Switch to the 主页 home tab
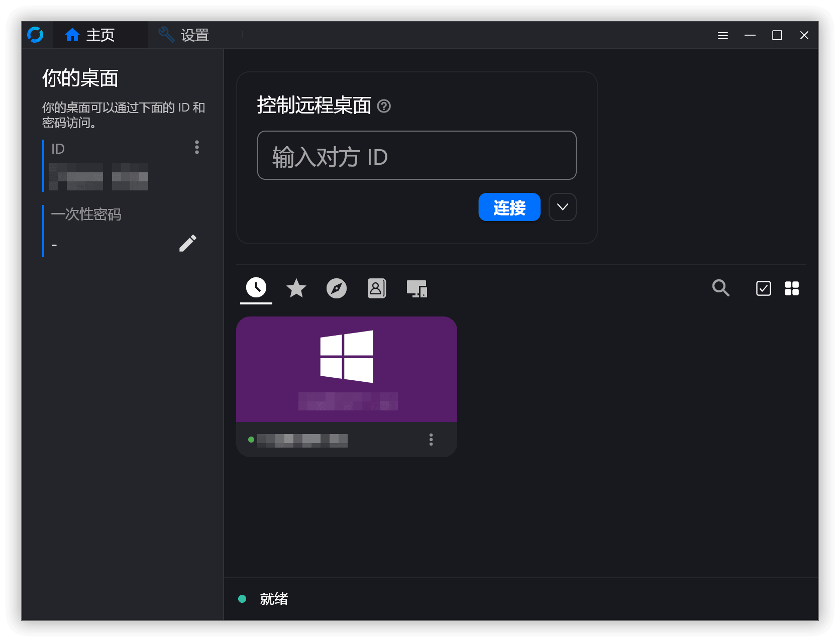Image resolution: width=840 pixels, height=642 pixels. 100,35
